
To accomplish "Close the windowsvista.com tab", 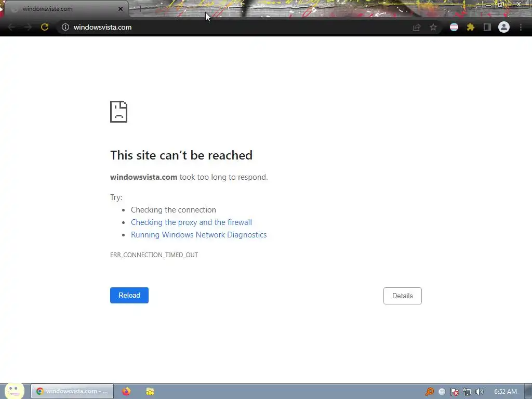I will (x=121, y=9).
